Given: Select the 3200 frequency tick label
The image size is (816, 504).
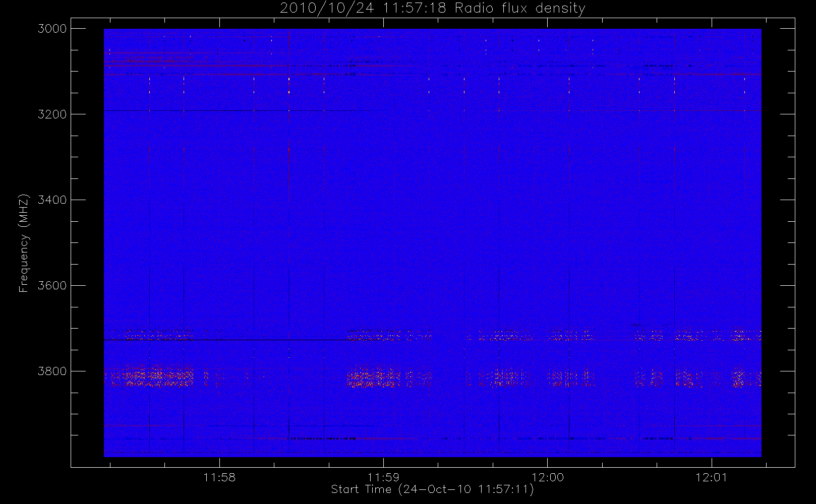Looking at the screenshot, I should pyautogui.click(x=52, y=114).
